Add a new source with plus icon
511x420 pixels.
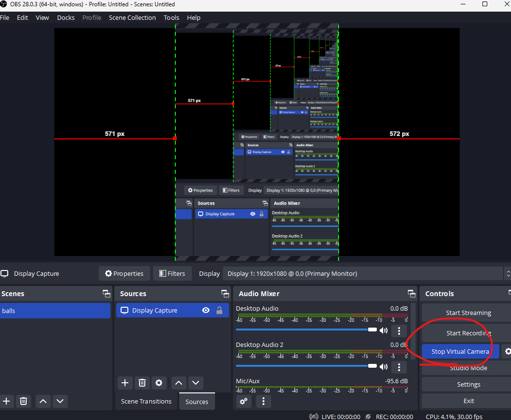125,383
